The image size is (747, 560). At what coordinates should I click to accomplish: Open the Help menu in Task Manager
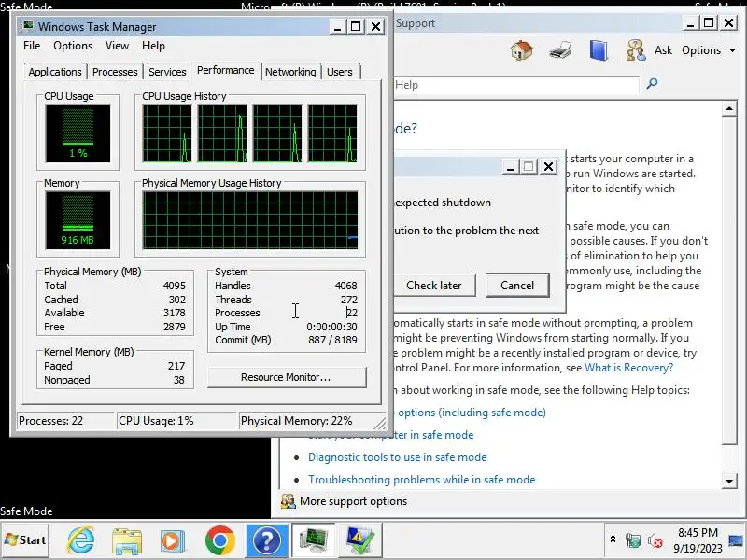click(153, 46)
